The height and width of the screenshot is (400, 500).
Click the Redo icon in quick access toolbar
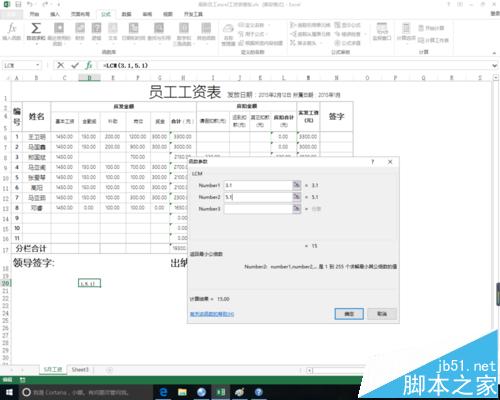tap(45, 5)
